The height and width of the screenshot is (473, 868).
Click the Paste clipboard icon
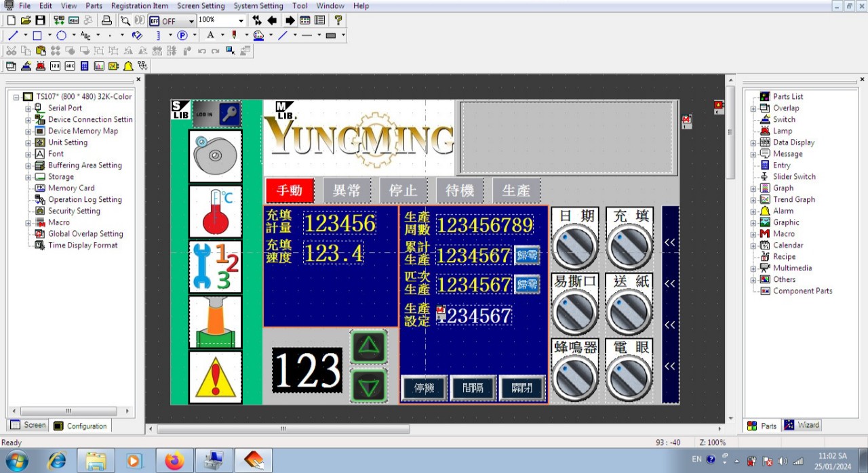41,50
